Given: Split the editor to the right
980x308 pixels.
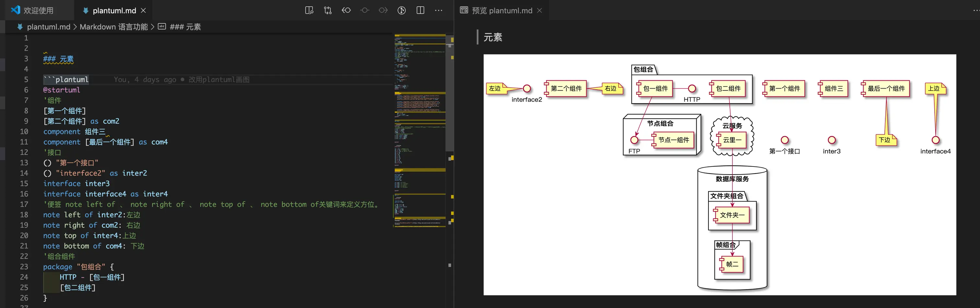Looking at the screenshot, I should (420, 10).
